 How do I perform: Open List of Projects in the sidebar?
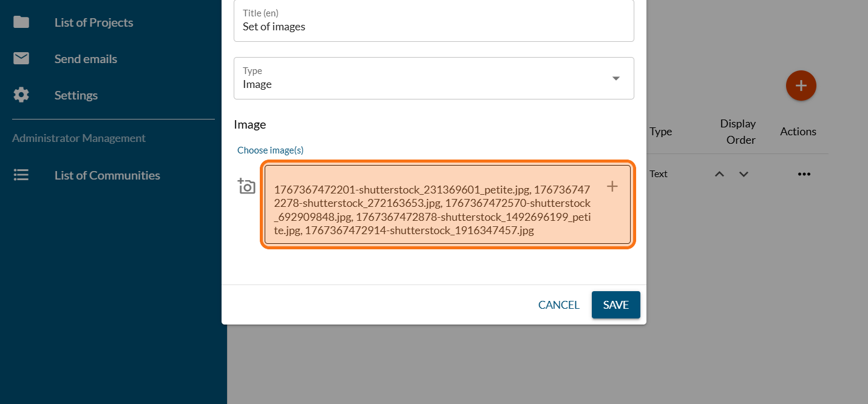(x=93, y=22)
